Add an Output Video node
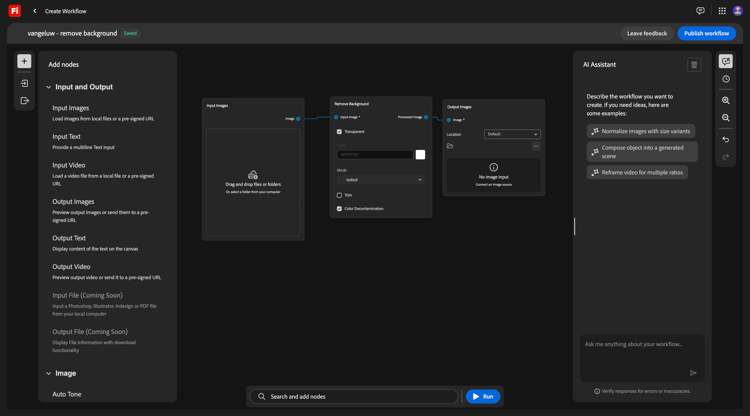 [107, 272]
